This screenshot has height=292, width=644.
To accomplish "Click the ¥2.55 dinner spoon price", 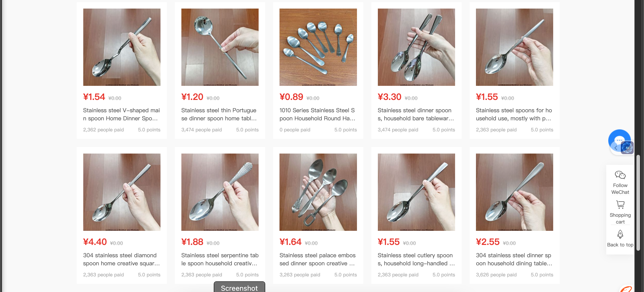I will point(488,242).
